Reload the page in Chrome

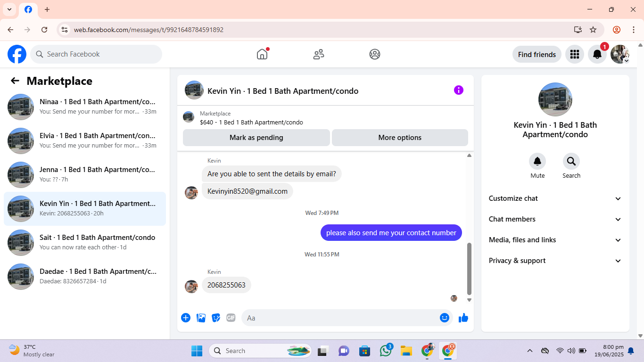click(x=44, y=30)
